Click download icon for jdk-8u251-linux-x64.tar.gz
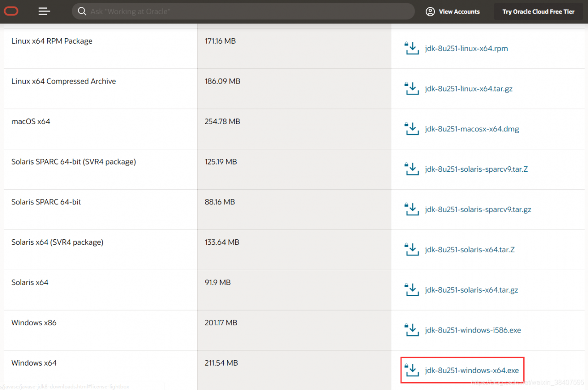588x390 pixels. coord(412,89)
